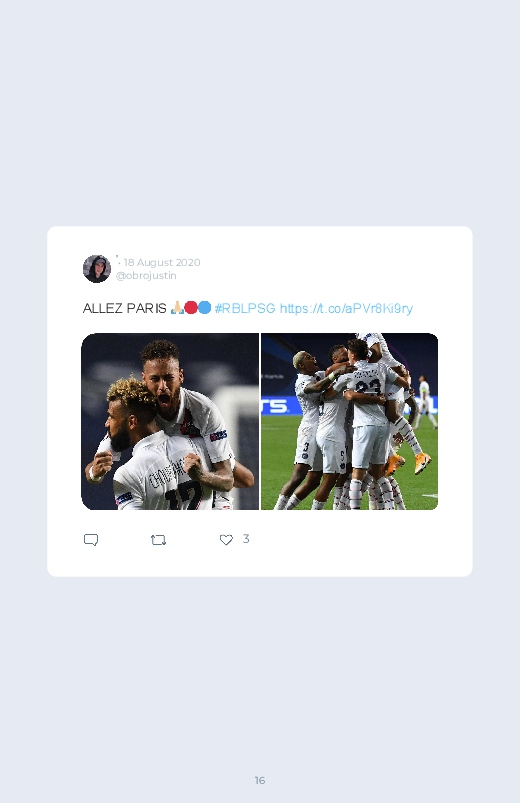
Task: Click the retweet arrows icon
Action: click(x=158, y=540)
